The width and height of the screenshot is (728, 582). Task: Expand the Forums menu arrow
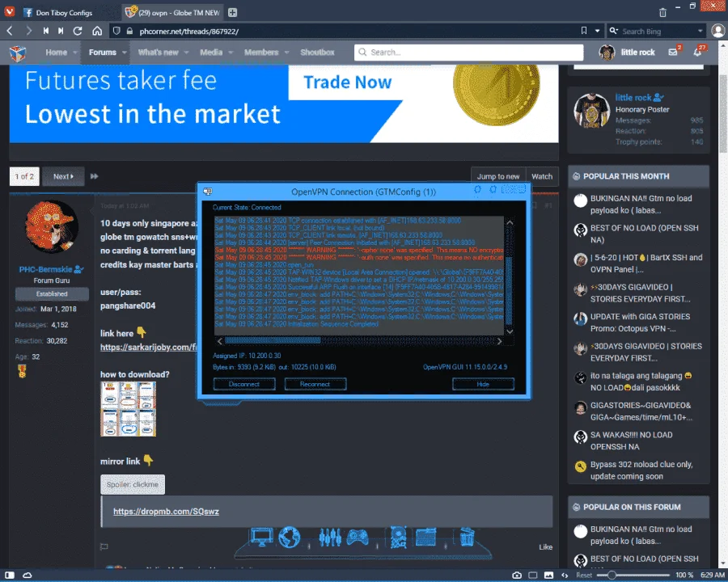click(124, 53)
